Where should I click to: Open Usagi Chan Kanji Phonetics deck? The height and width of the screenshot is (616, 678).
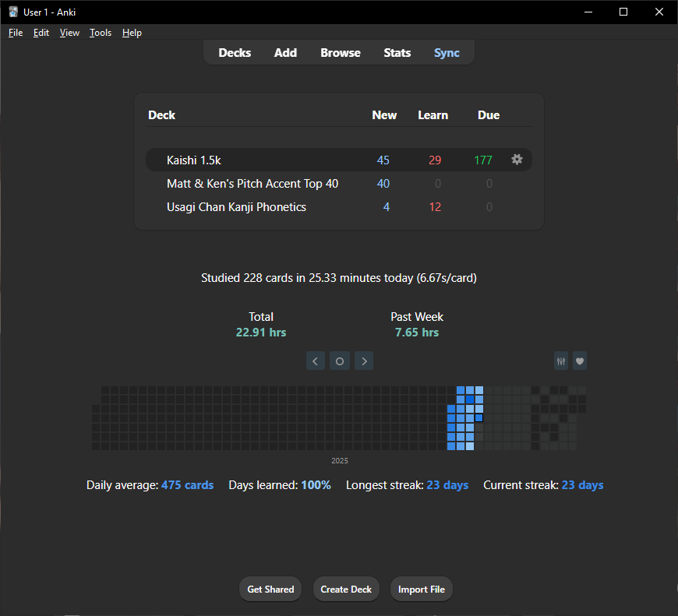(x=237, y=207)
